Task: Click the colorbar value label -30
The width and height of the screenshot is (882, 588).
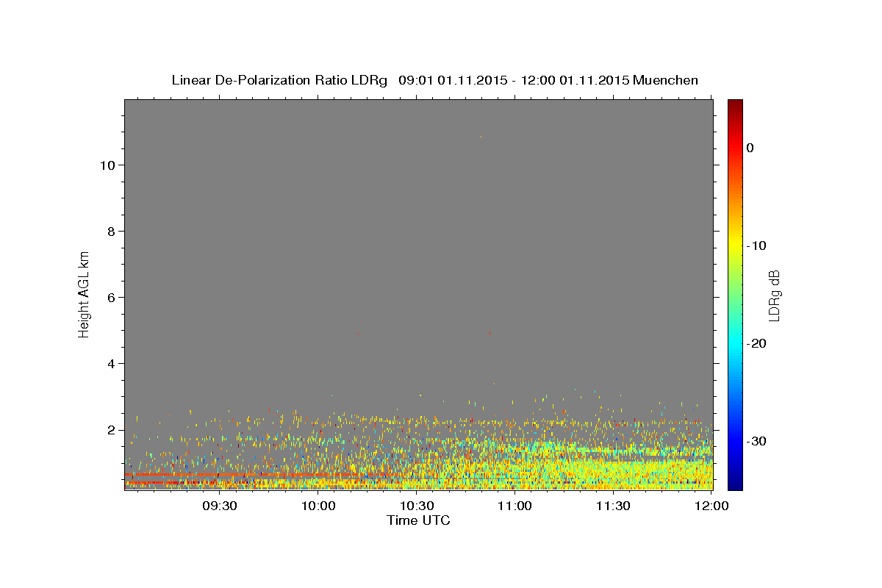Action: (x=757, y=441)
